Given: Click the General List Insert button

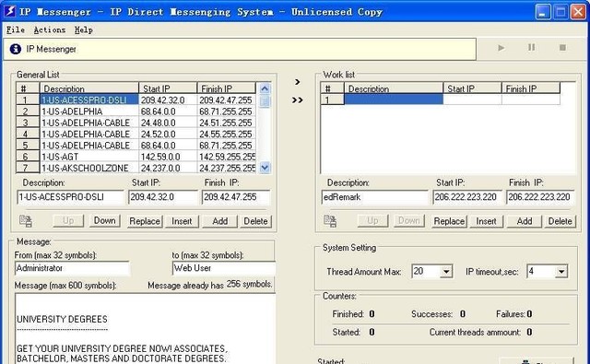Looking at the screenshot, I should (182, 221).
